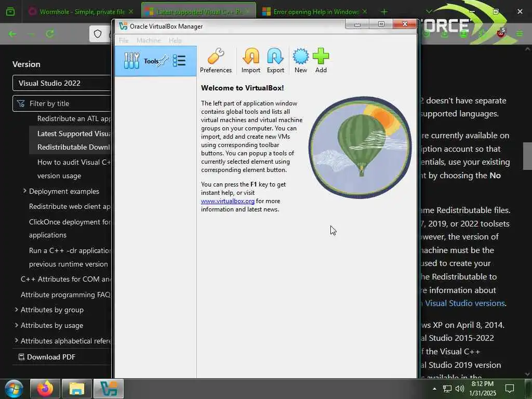This screenshot has width=532, height=399.
Task: Click the Import appliance icon
Action: coord(251,61)
